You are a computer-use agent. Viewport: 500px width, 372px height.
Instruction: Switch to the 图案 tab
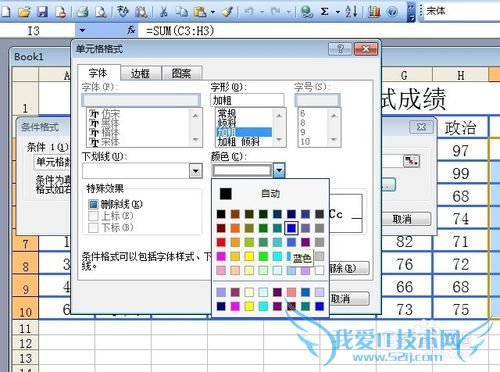coord(181,73)
